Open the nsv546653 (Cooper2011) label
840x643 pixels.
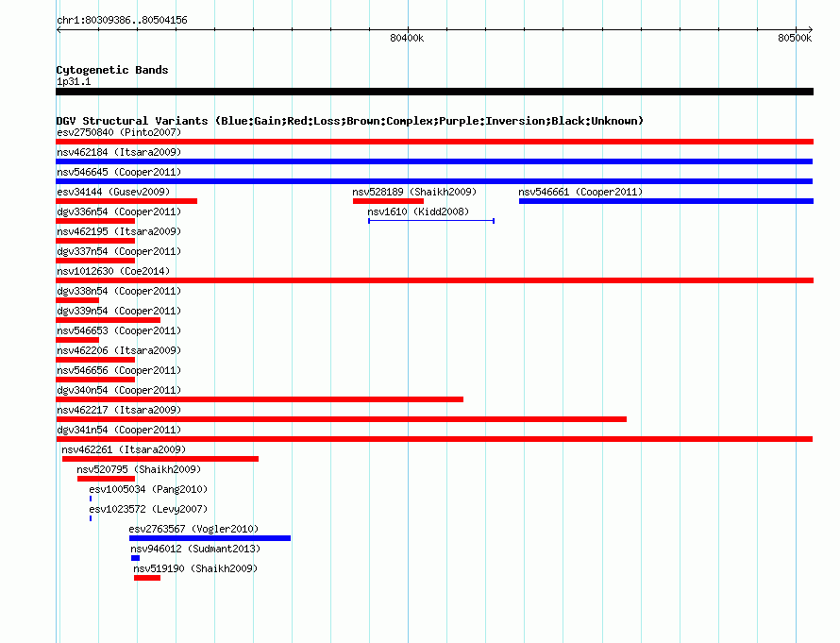[119, 330]
